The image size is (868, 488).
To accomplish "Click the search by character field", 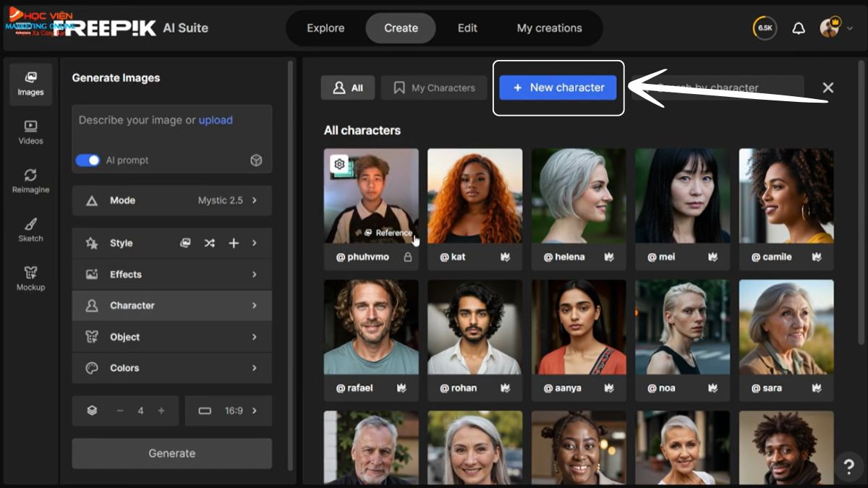I will coord(717,87).
